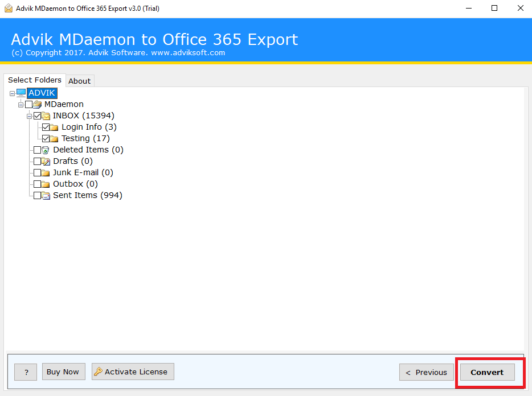532x396 pixels.
Task: Click the Drafts pencil folder icon
Action: pos(46,161)
